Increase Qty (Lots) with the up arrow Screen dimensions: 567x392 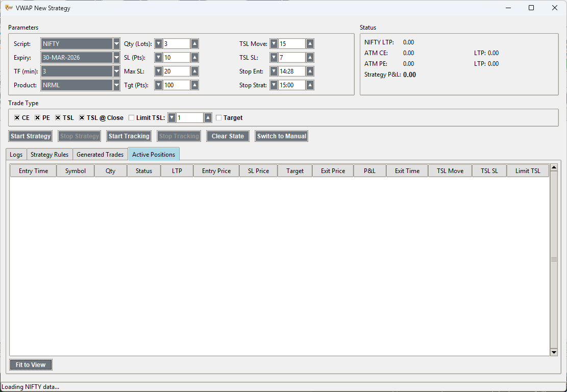tap(194, 44)
